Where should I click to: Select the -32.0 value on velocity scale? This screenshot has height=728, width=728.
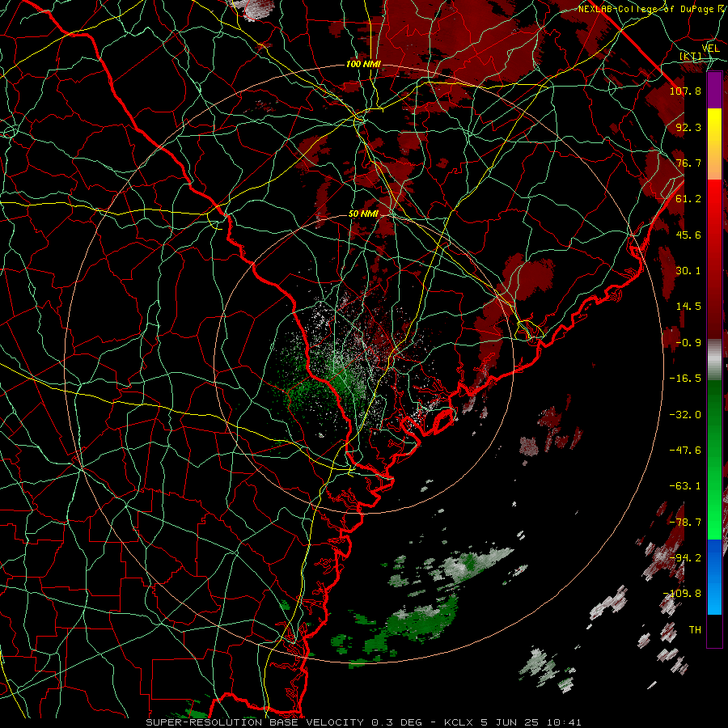click(685, 414)
